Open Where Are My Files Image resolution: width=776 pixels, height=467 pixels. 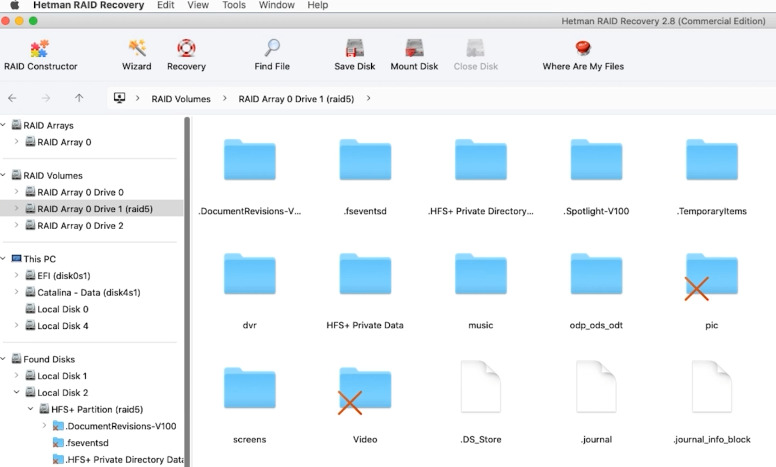tap(583, 54)
